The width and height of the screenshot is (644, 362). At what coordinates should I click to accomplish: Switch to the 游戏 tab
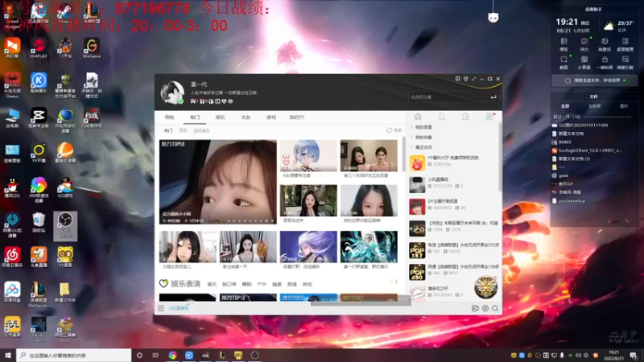(x=271, y=117)
